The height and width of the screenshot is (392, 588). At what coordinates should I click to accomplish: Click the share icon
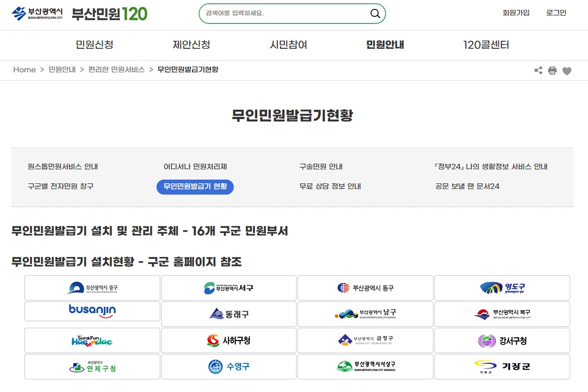click(538, 70)
